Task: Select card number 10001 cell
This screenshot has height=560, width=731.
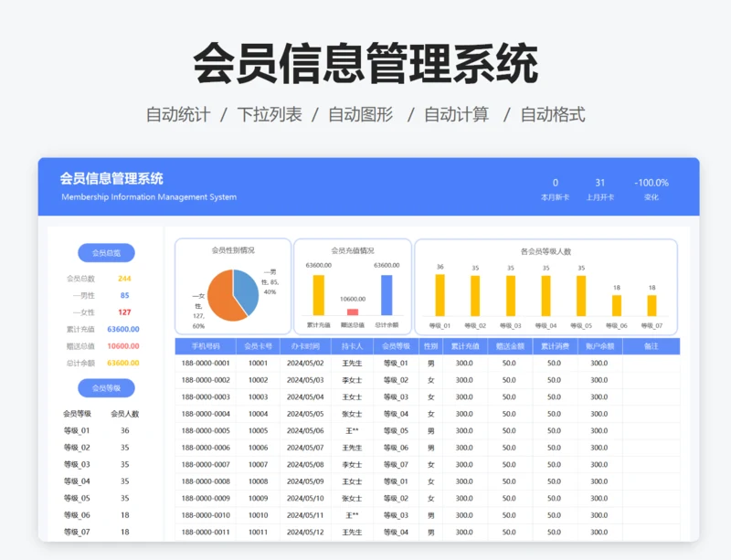Action: (259, 364)
